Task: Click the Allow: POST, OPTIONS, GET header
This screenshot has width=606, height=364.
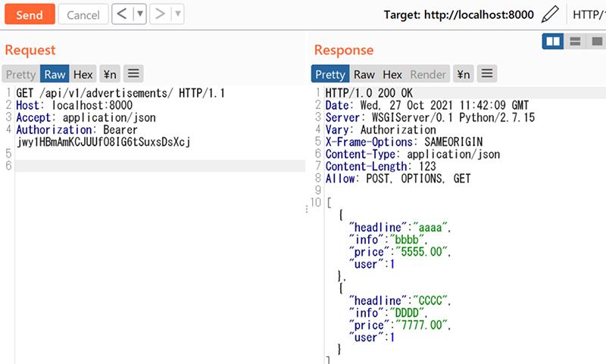Action: click(398, 179)
